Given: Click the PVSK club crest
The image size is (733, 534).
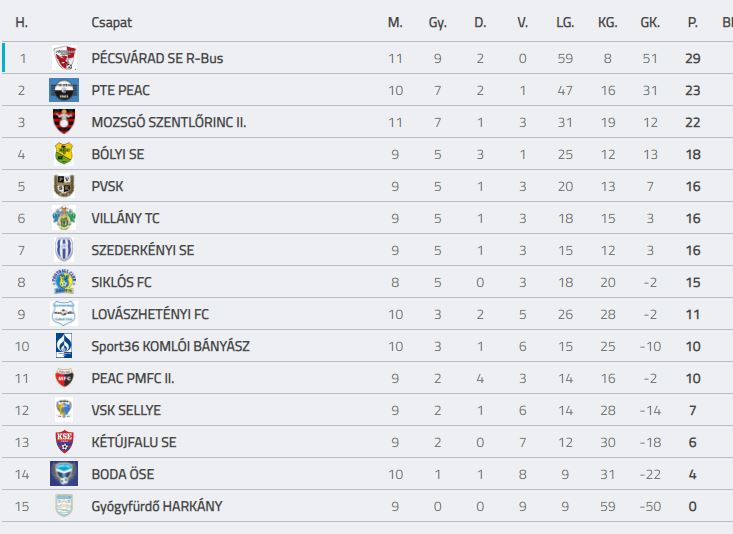Looking at the screenshot, I should click(x=64, y=186).
